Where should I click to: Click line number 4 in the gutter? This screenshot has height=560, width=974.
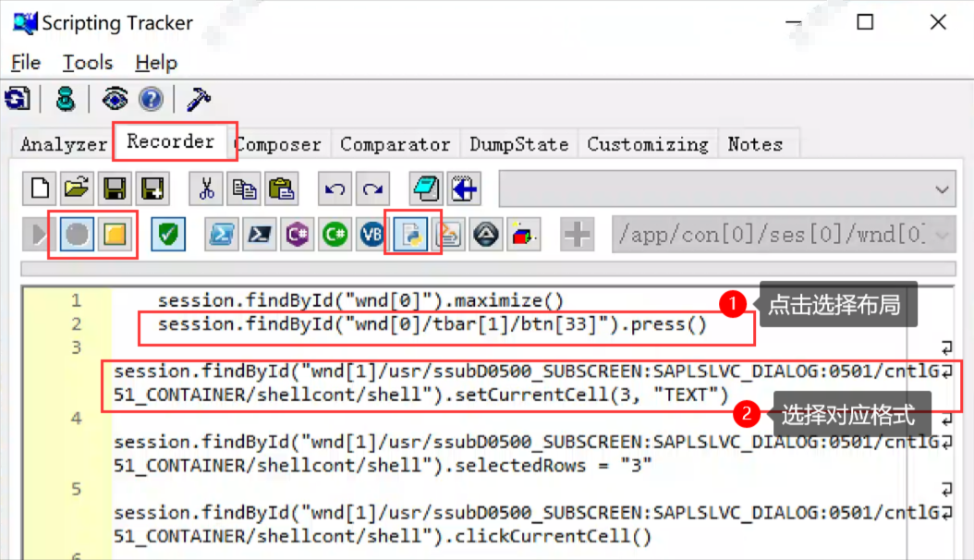(77, 419)
